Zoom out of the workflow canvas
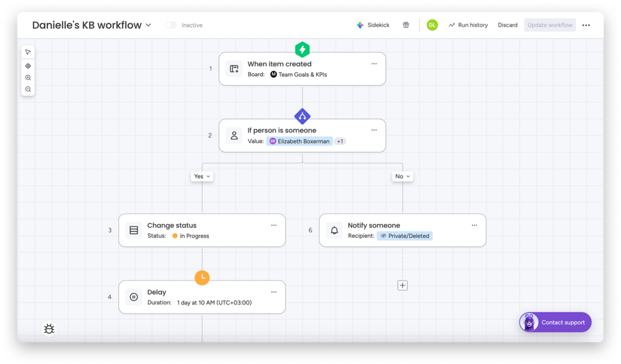This screenshot has width=621, height=364. [28, 89]
